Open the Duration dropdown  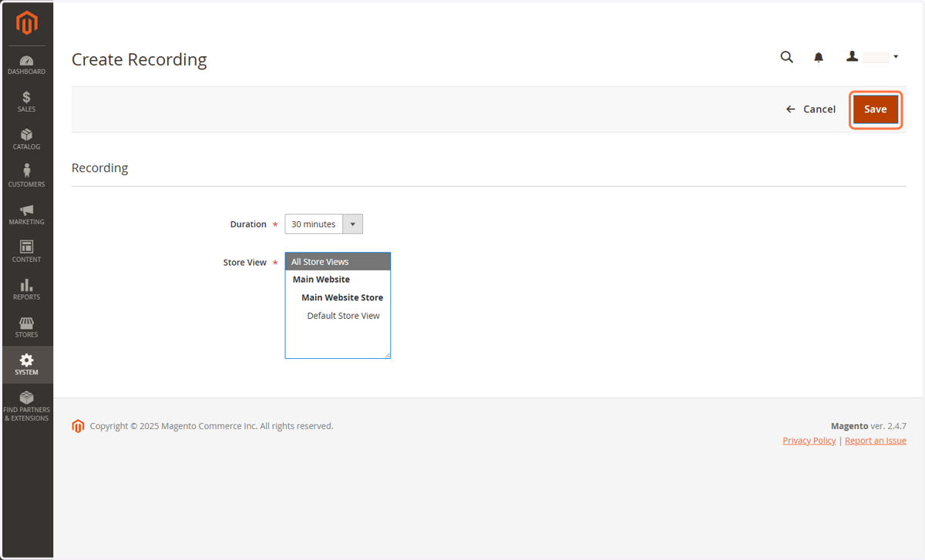[324, 224]
